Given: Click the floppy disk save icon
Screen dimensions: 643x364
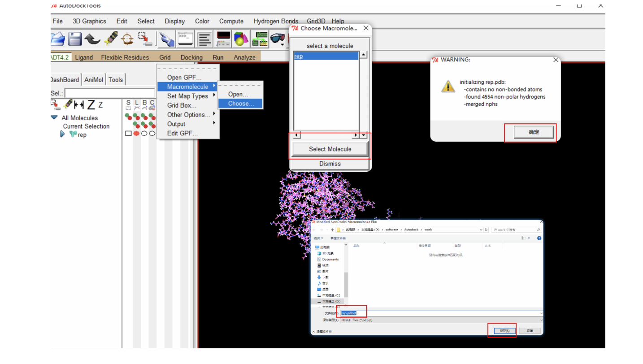Looking at the screenshot, I should (75, 39).
